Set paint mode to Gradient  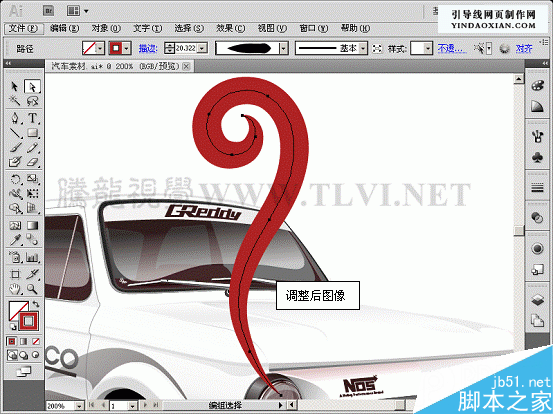24,341
